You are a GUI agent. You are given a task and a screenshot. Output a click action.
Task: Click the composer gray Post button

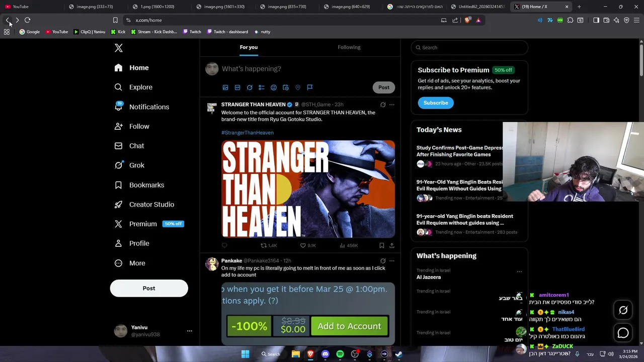384,87
